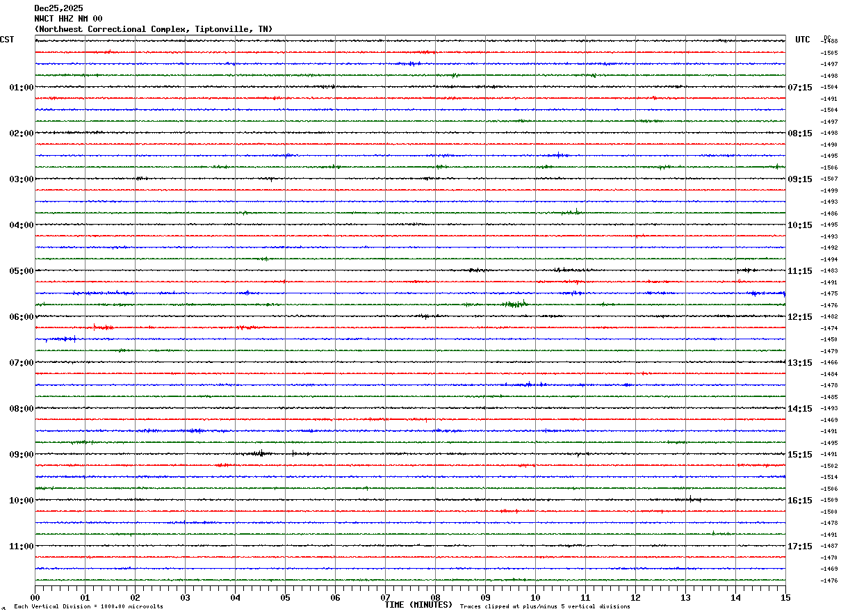Click the 09:00 CST time marker
841x616 pixels.
coord(21,455)
